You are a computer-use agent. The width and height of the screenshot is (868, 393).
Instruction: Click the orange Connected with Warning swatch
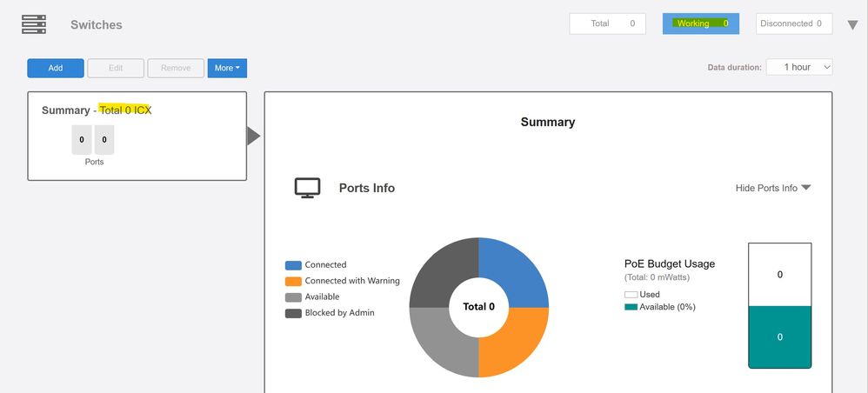(x=293, y=281)
